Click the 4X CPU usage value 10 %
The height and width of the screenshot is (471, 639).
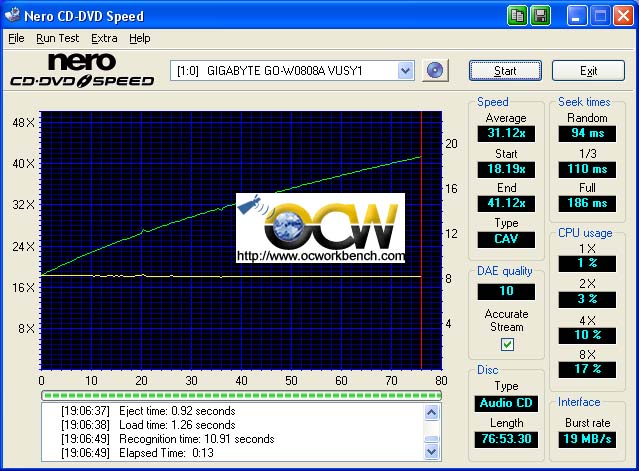[x=587, y=335]
